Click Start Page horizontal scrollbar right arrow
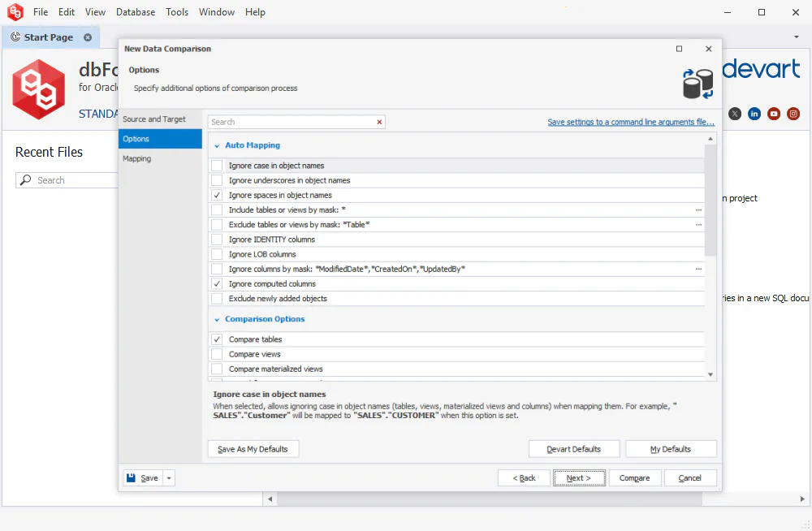The width and height of the screenshot is (812, 531). [x=802, y=499]
